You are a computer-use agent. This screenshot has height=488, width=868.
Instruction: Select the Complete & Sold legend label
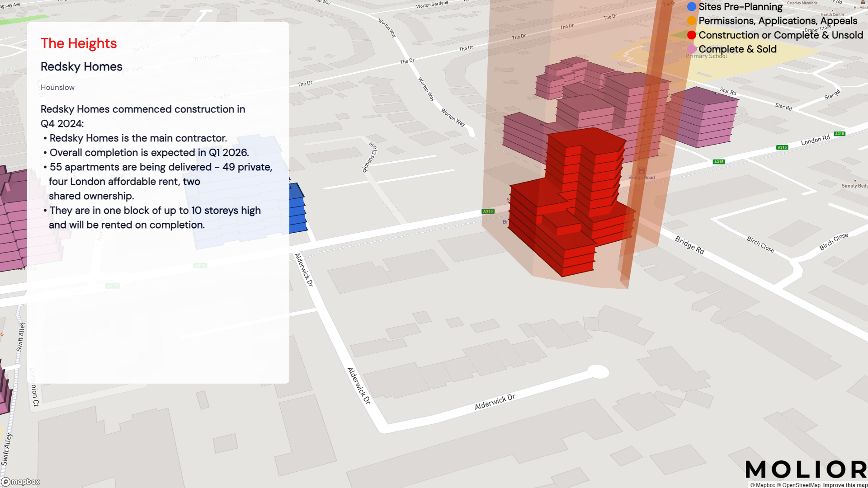(738, 49)
